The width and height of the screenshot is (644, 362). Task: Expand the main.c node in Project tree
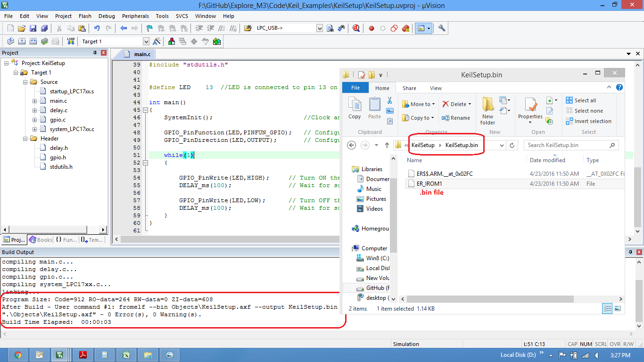34,101
